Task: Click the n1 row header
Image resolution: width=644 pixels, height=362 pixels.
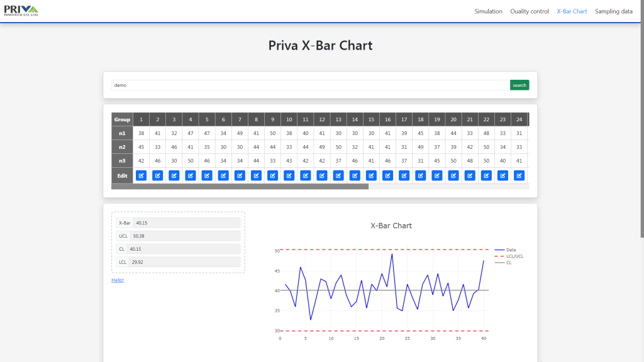Action: pyautogui.click(x=122, y=133)
